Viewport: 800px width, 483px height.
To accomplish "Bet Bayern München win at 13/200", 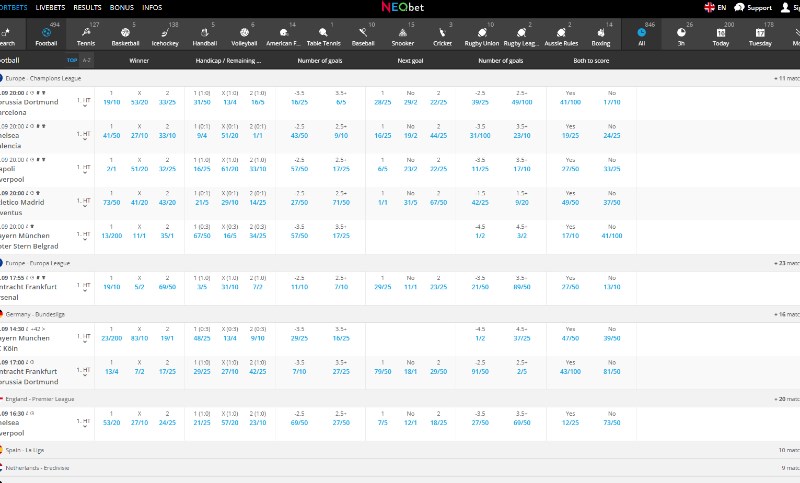I will coord(111,236).
